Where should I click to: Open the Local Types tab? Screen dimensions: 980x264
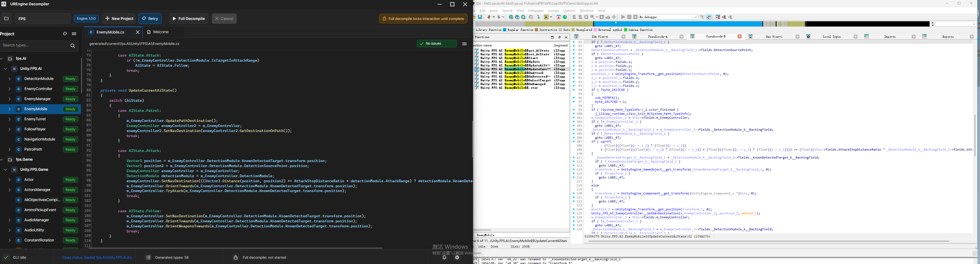(832, 37)
